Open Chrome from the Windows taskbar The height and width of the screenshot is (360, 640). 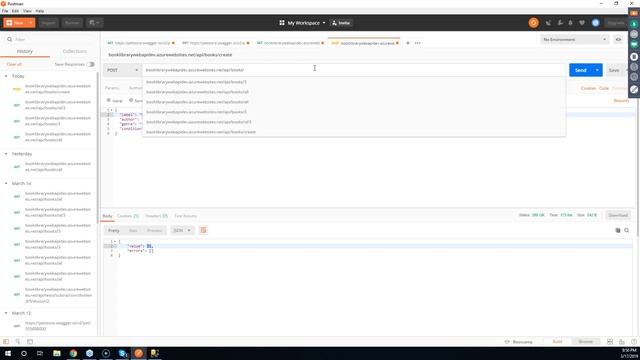(x=73, y=353)
